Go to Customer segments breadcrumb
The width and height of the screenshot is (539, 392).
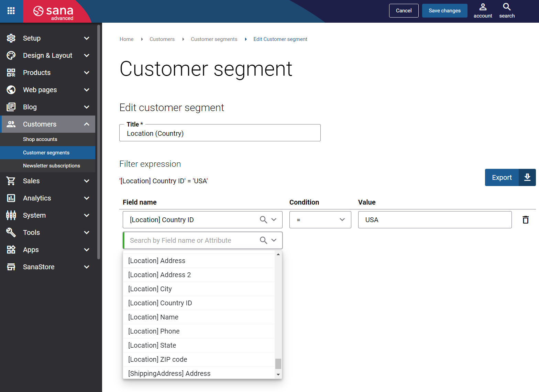point(214,39)
